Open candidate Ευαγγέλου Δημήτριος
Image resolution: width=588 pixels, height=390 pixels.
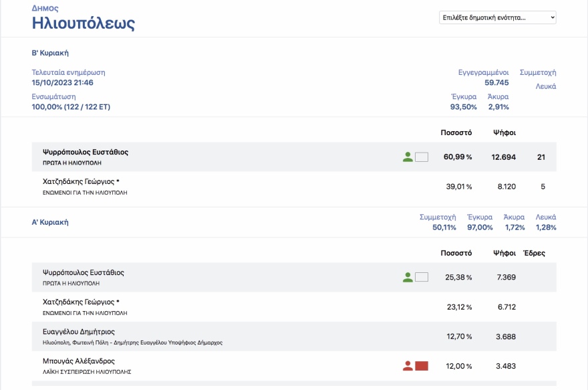point(79,331)
